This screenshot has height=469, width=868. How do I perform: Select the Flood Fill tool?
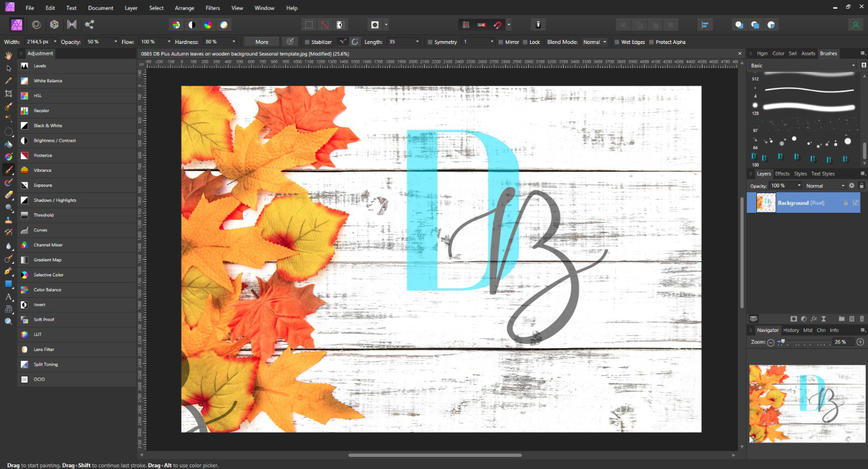pos(9,145)
